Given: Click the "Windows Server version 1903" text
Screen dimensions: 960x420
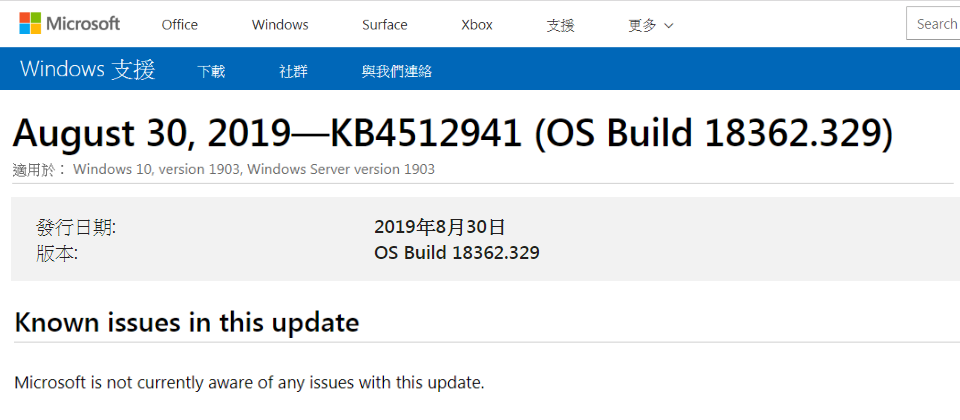Looking at the screenshot, I should click(x=340, y=169).
